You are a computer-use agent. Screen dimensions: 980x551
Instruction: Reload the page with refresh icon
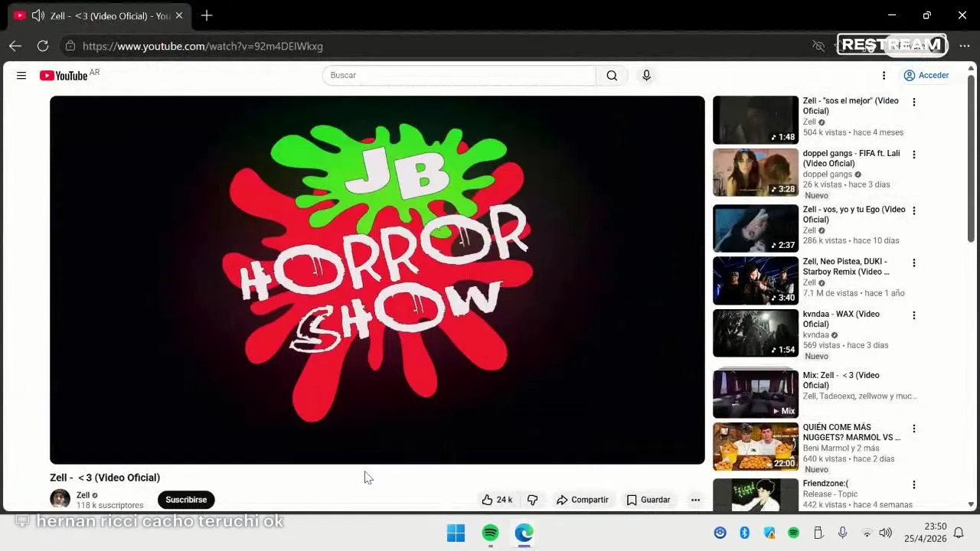[43, 46]
